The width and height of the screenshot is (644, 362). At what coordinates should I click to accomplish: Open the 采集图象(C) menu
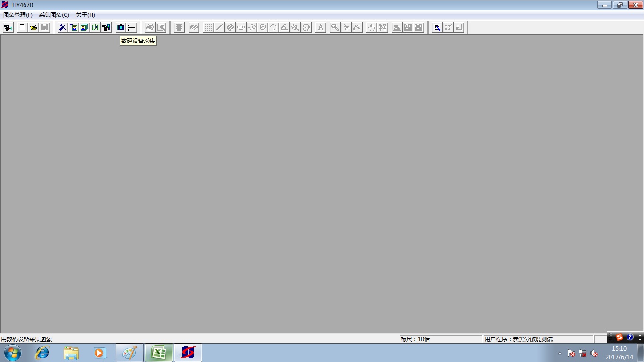54,15
